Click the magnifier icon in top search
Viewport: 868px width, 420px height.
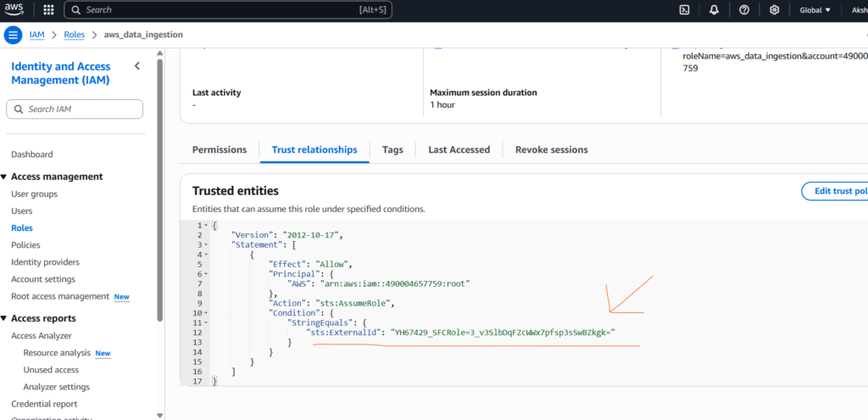(75, 10)
